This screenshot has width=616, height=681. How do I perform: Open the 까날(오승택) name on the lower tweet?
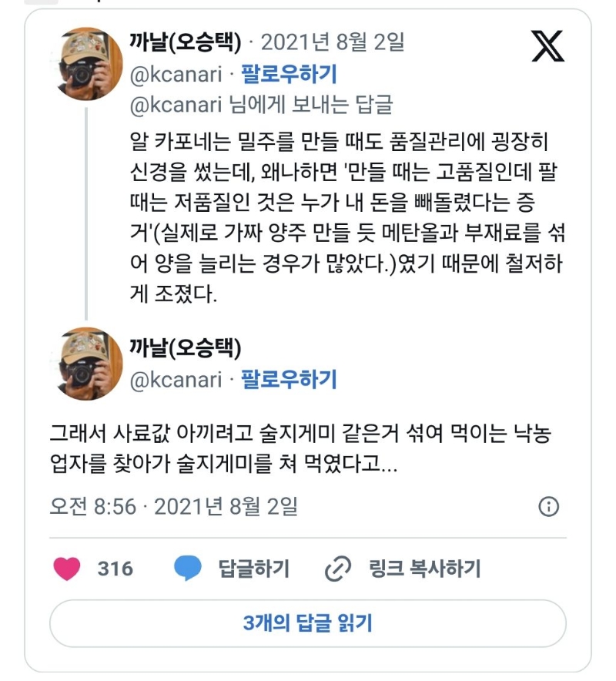pos(185,347)
